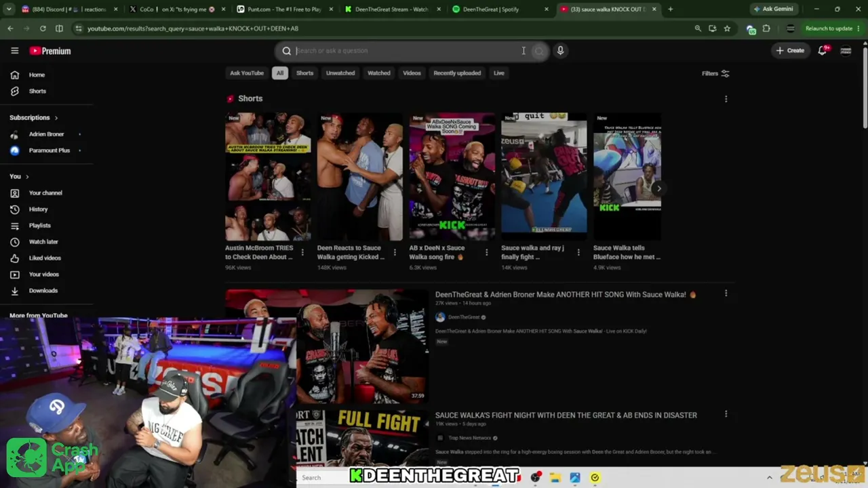Select the Shorts filter chip

pos(304,73)
